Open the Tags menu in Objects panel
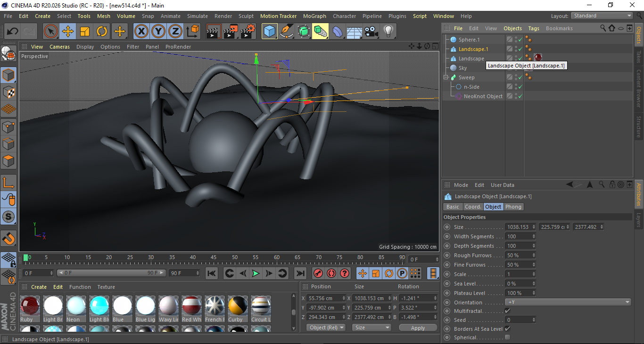Image resolution: width=644 pixels, height=344 pixels. pos(534,28)
